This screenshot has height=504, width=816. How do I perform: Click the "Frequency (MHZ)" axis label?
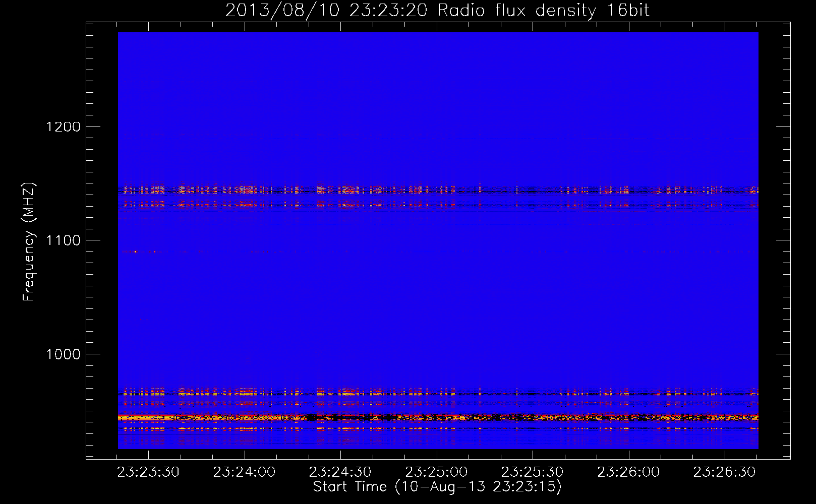pos(29,242)
